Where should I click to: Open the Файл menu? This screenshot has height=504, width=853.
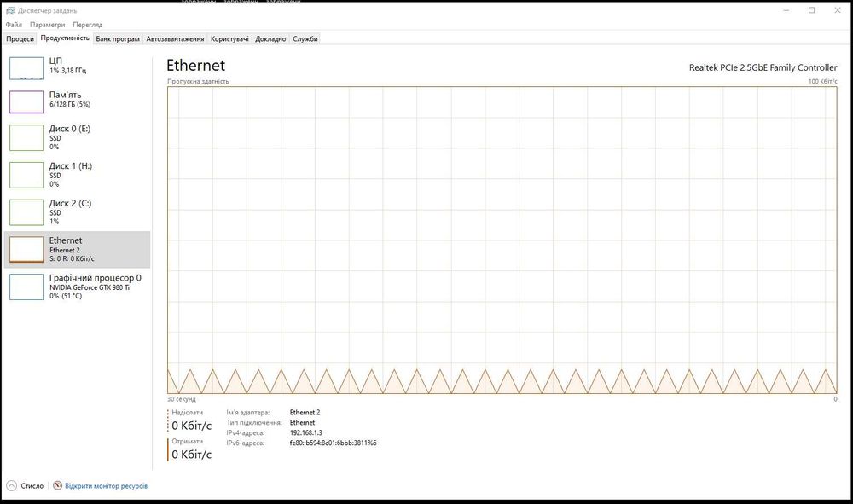coord(14,25)
